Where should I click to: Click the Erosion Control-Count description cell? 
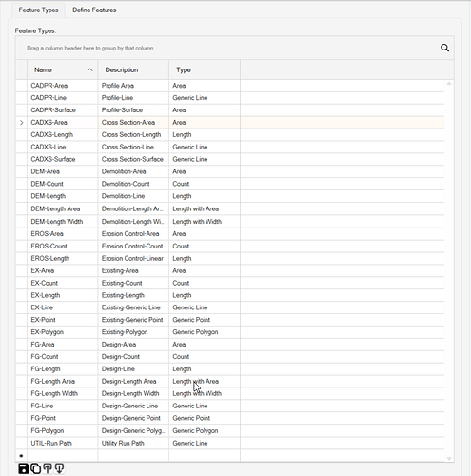[x=133, y=247]
